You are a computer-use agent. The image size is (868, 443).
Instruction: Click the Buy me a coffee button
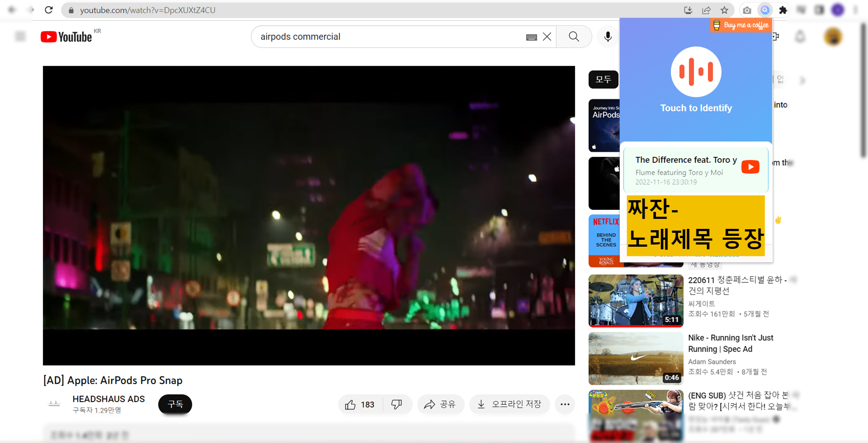click(741, 25)
